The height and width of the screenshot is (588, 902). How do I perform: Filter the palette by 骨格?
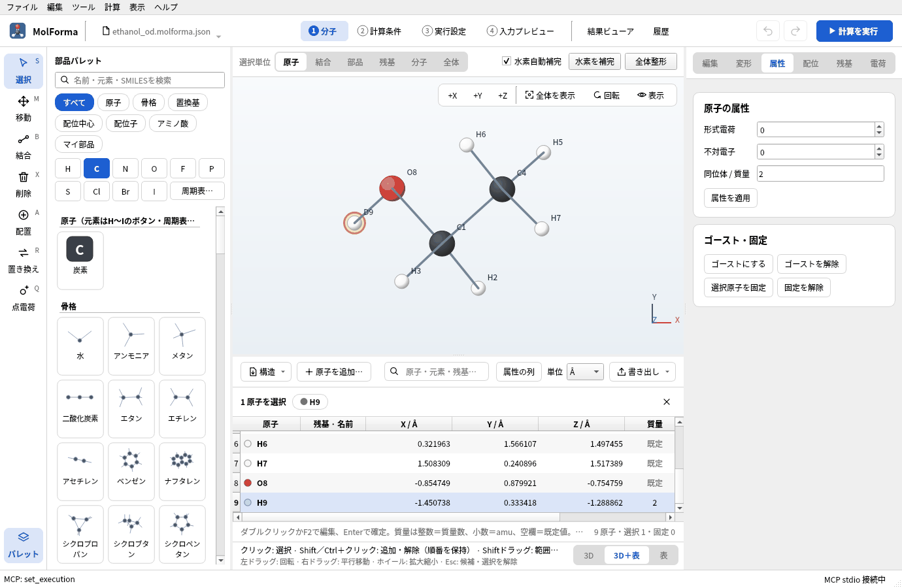tap(149, 103)
